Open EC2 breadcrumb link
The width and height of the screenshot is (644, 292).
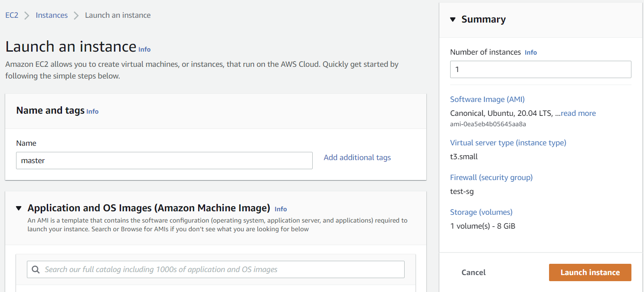click(x=12, y=15)
